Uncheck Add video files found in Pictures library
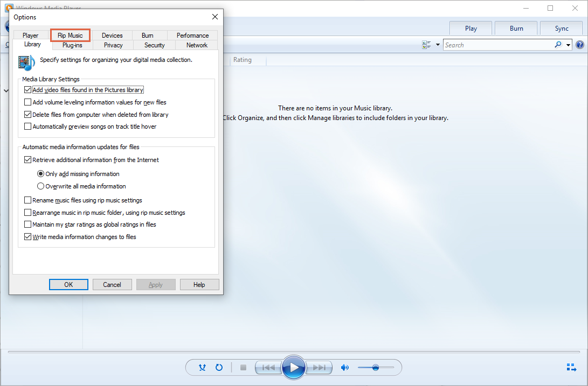This screenshot has width=588, height=386. [28, 90]
